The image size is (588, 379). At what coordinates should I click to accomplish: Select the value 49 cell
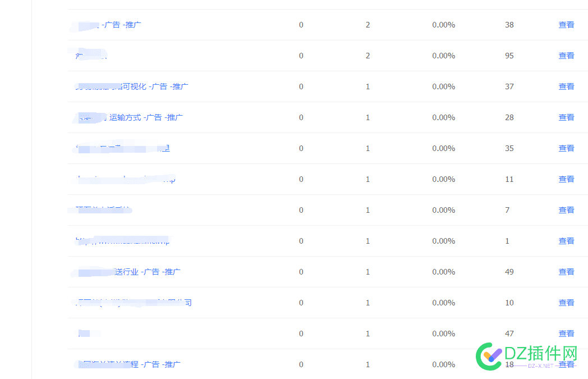click(x=509, y=272)
